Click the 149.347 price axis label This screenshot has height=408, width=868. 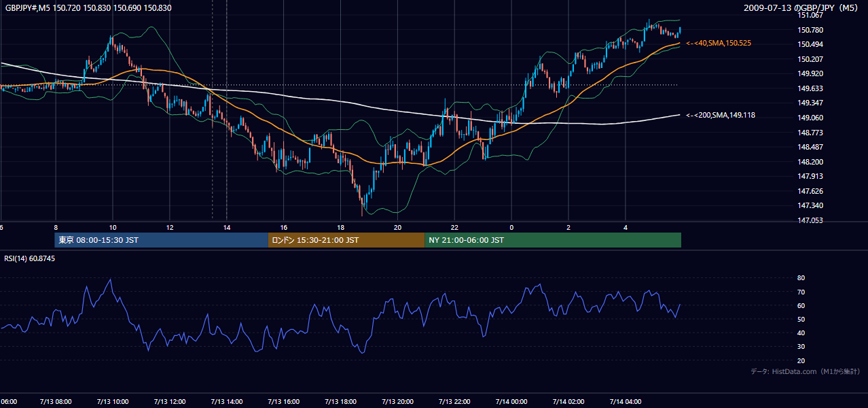point(810,103)
